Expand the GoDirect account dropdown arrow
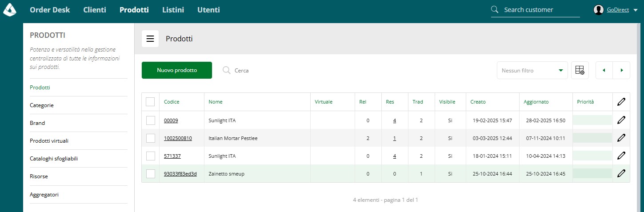Image resolution: width=644 pixels, height=212 pixels. 635,10
